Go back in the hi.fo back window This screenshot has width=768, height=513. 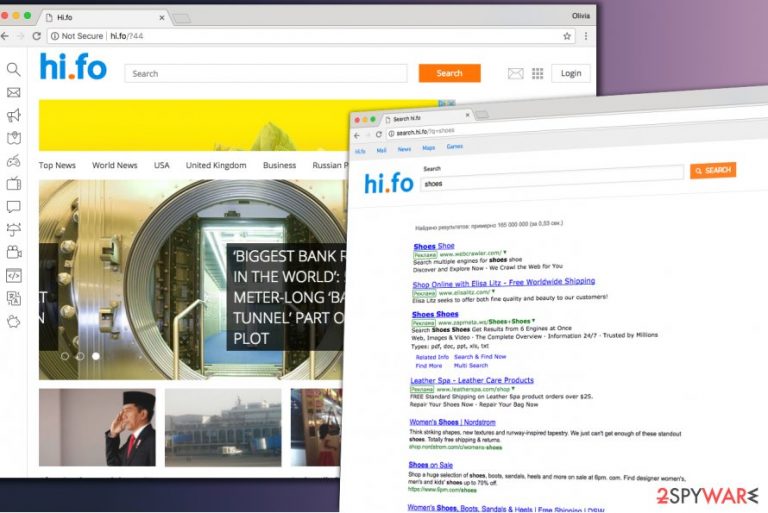coord(5,36)
